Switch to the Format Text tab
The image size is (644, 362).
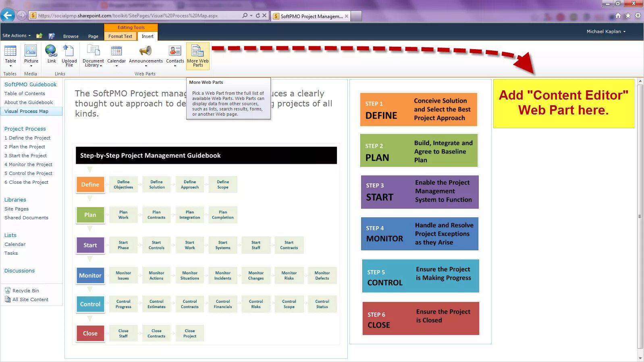click(x=120, y=36)
